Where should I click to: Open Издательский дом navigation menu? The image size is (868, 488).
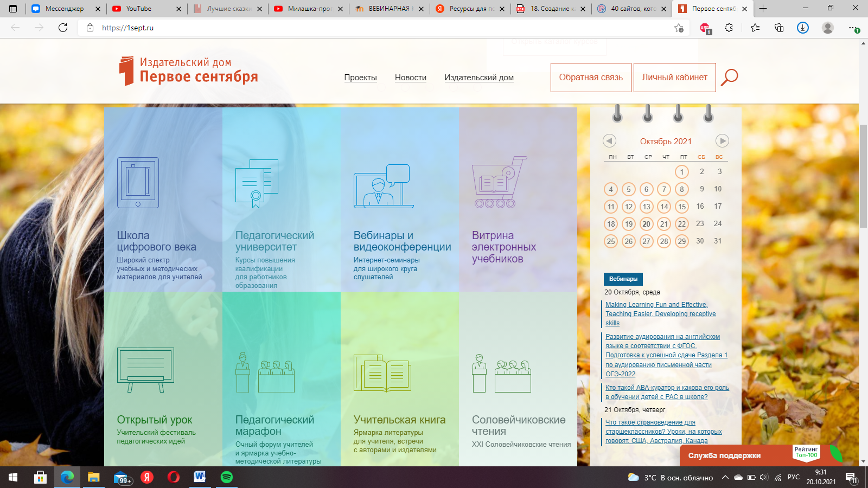point(479,78)
